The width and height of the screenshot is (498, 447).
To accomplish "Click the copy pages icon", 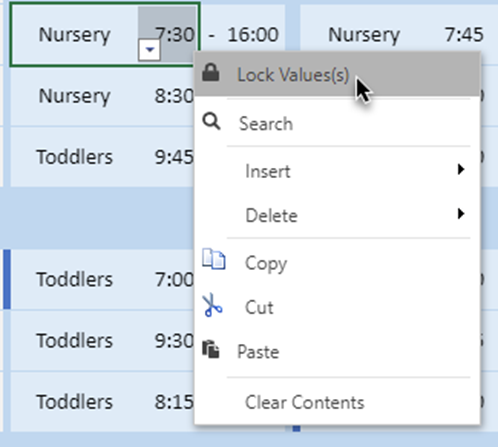I will (x=214, y=259).
